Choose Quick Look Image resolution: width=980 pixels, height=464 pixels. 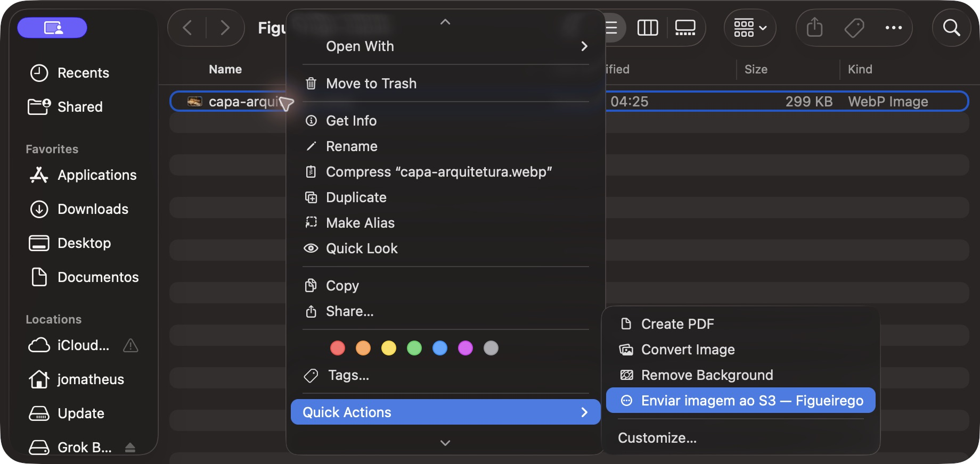point(445,248)
